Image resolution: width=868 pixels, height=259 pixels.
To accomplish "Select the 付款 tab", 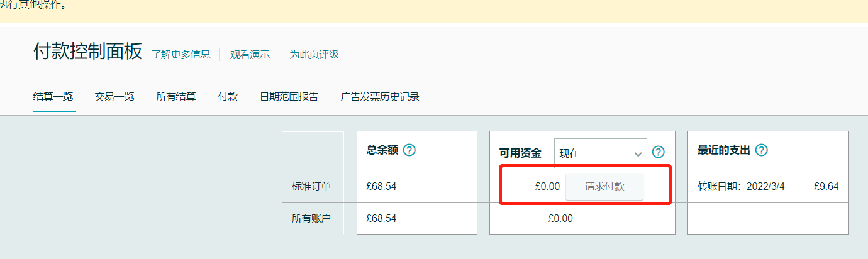I will click(228, 97).
